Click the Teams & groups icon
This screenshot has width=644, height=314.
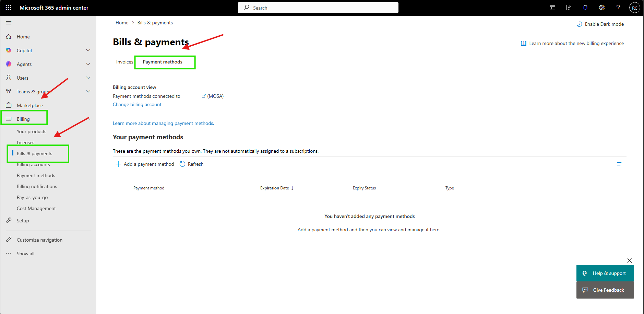point(9,92)
